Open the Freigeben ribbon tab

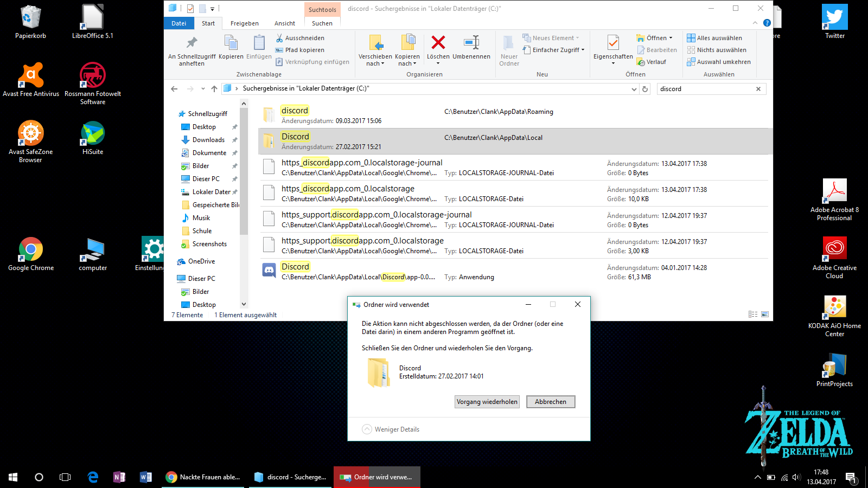[244, 23]
